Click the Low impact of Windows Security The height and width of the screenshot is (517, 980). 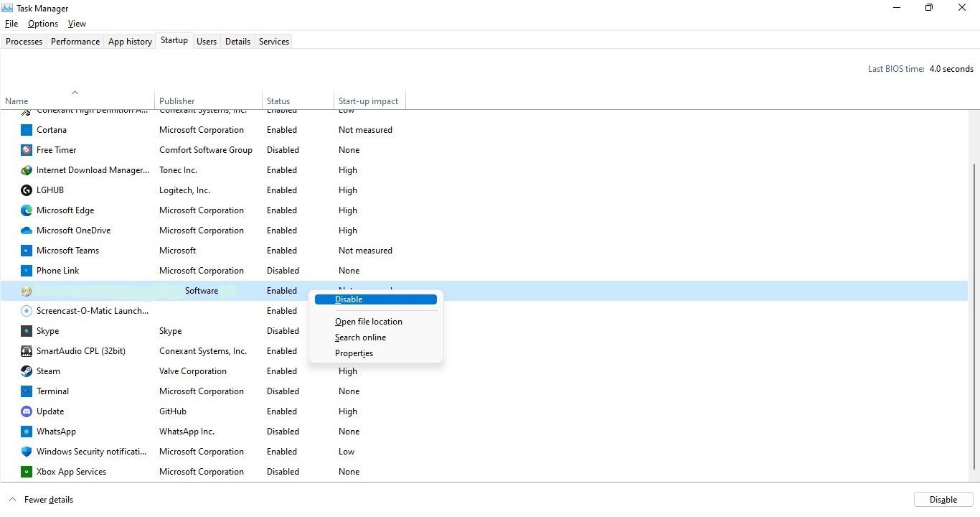347,452
